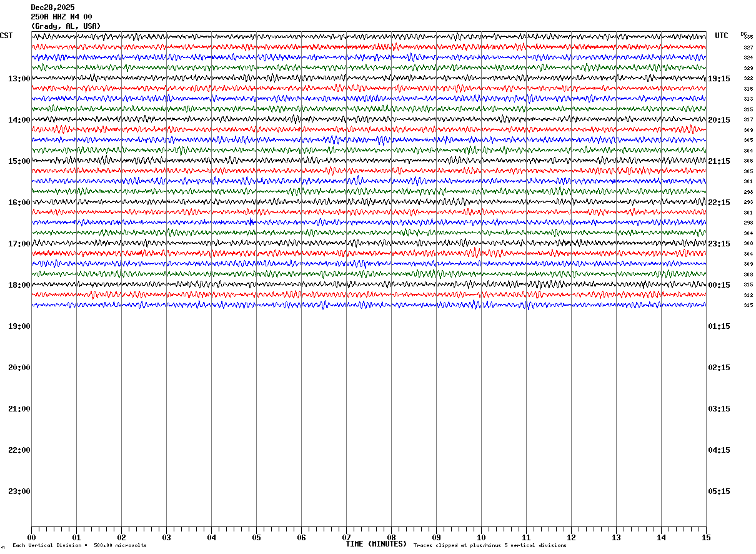Image resolution: width=756 pixels, height=554 pixels.
Task: Click the 03:15 UTC time label
Action: 719,409
